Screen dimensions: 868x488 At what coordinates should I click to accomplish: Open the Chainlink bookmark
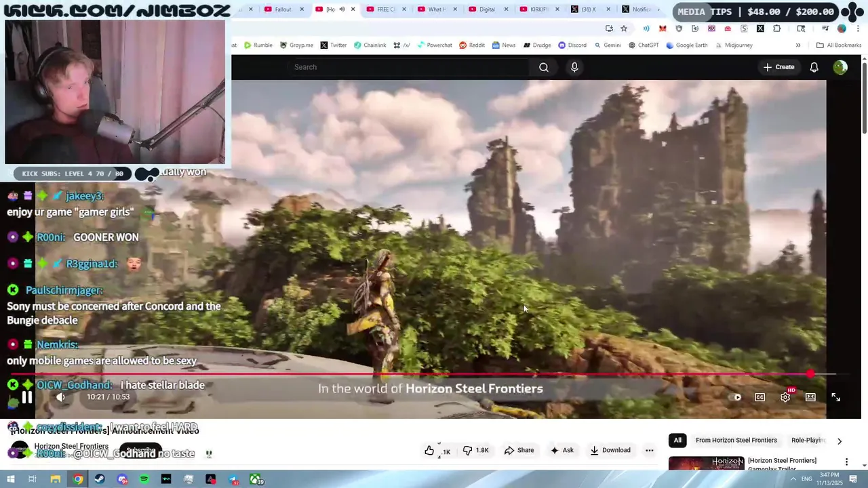tap(370, 45)
